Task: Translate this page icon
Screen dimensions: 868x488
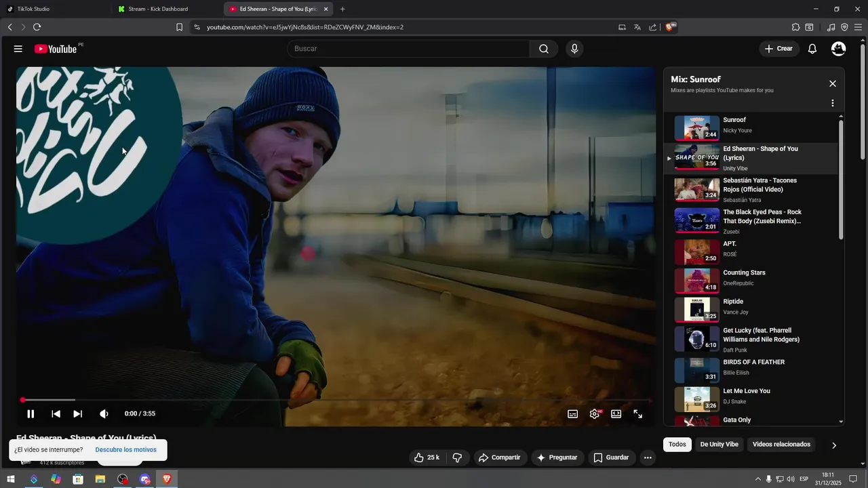Action: (637, 27)
